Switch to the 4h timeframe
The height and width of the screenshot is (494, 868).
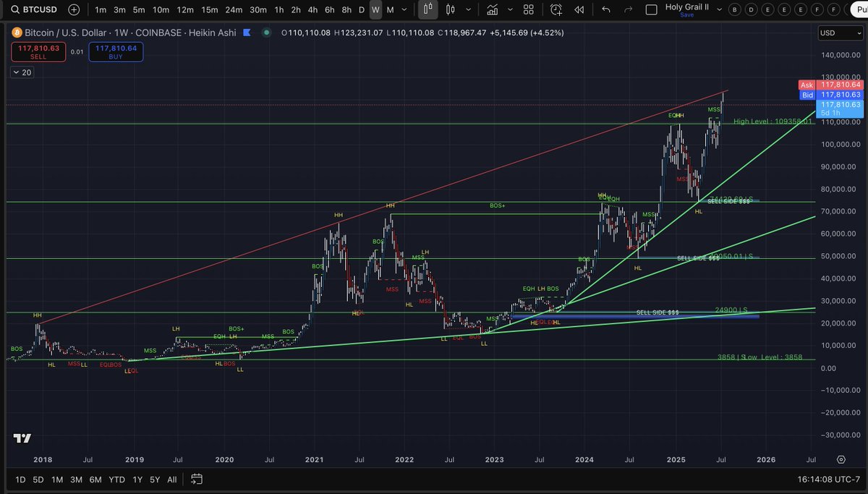[312, 9]
